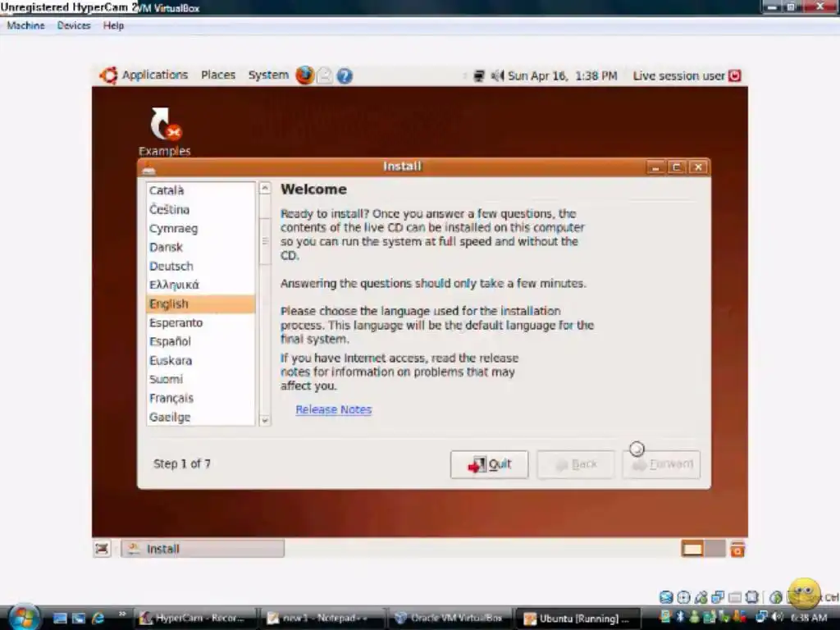Image resolution: width=840 pixels, height=630 pixels.
Task: Click the date and time in Ubuntu panel
Action: (563, 76)
